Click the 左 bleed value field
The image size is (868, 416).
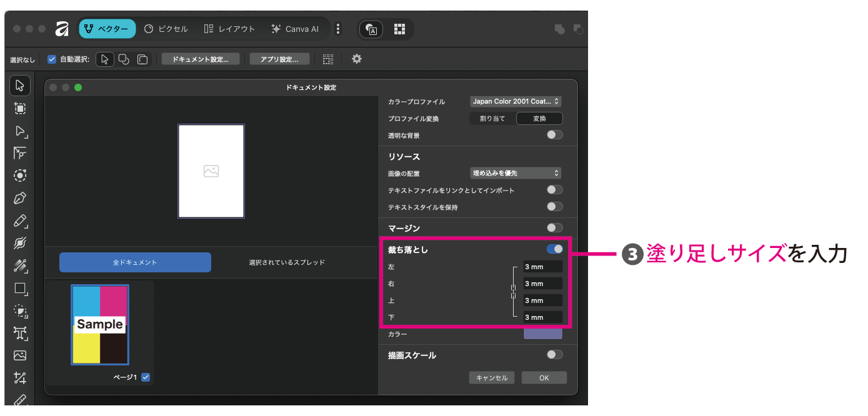coord(542,267)
